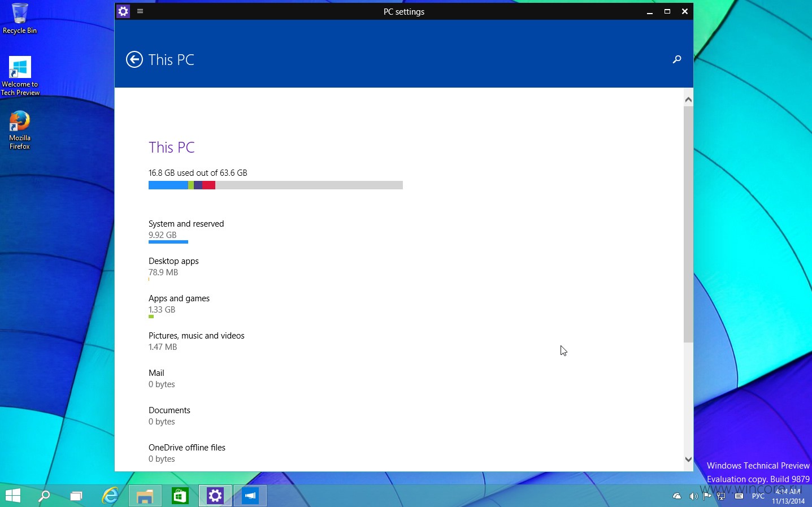Click the red segment of the storage bar
Screen dimensions: 812x507
click(x=209, y=185)
